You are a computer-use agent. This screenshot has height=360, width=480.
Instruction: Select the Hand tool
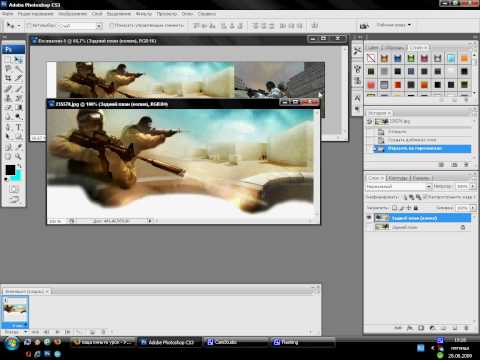(8, 156)
